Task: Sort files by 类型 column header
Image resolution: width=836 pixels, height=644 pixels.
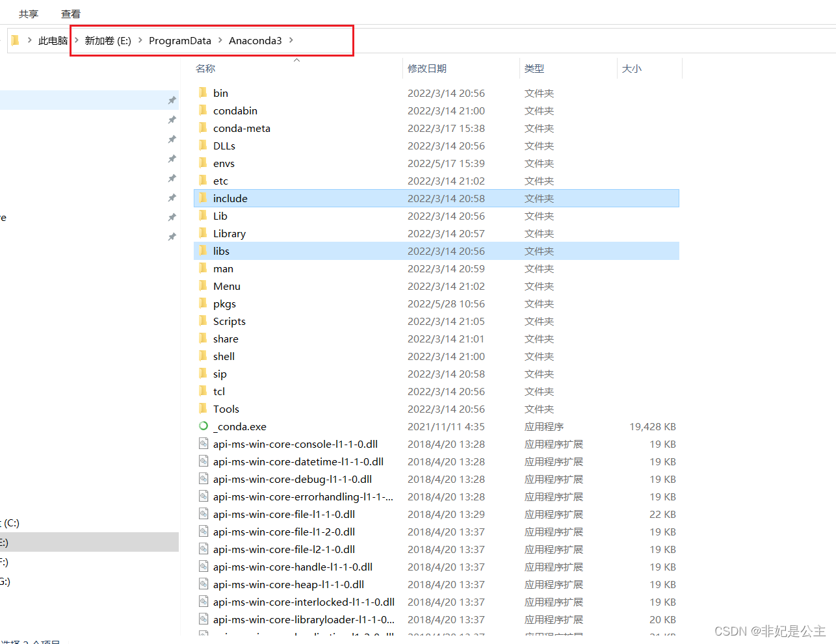Action: coord(534,68)
